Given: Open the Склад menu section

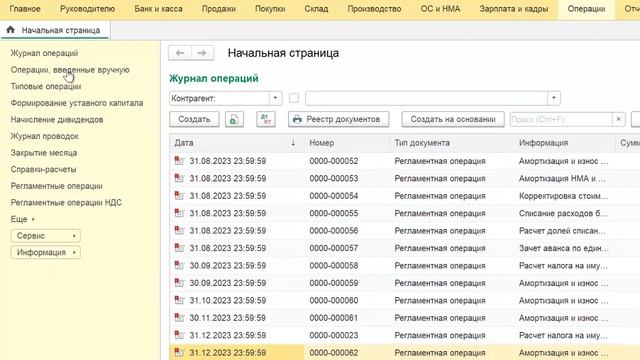Looking at the screenshot, I should (x=316, y=9).
